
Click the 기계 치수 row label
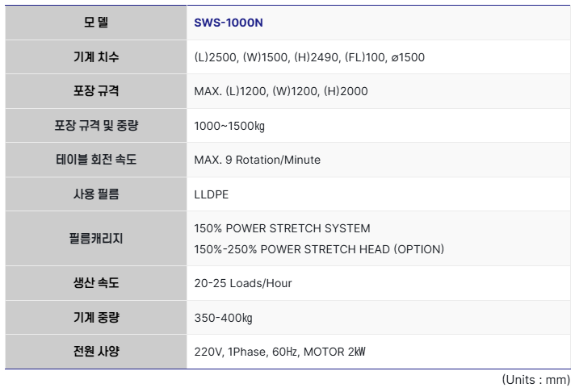(96, 57)
